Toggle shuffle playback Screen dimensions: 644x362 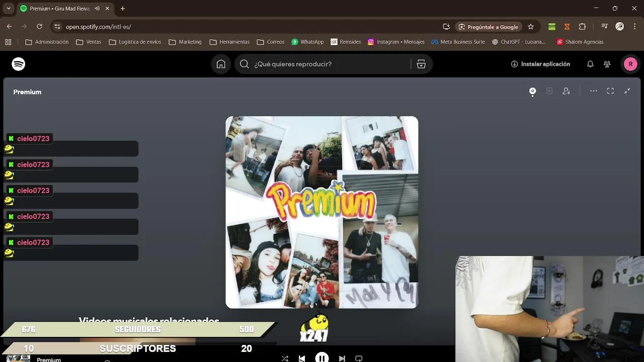coord(285,358)
